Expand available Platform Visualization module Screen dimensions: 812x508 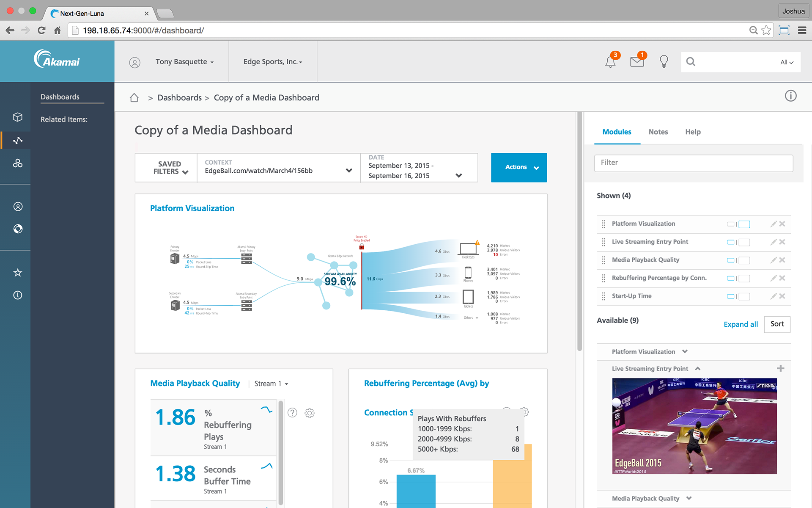tap(685, 351)
